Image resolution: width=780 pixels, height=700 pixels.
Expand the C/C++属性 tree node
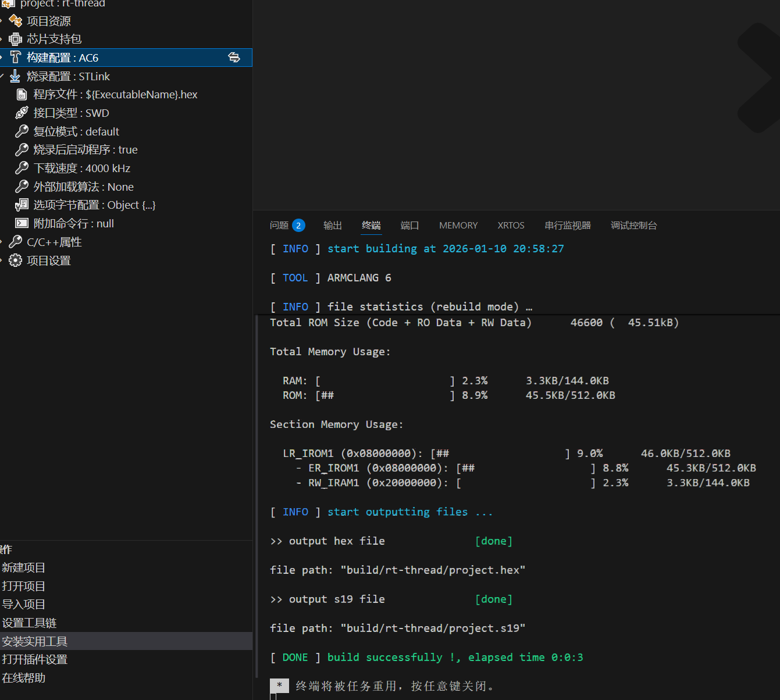pos(2,242)
